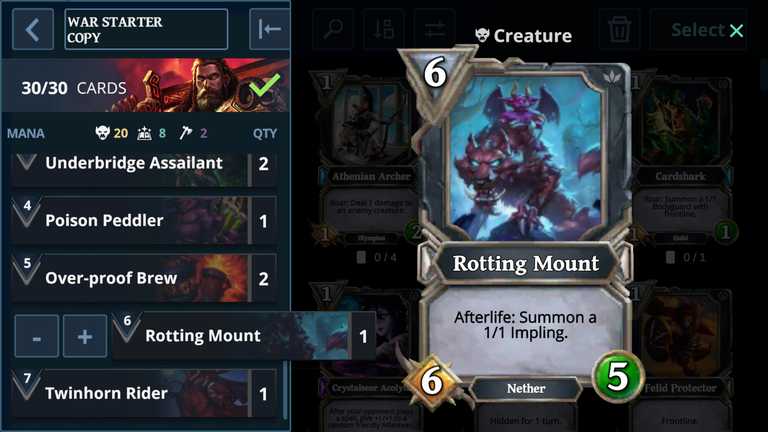Close the Select mode with X

coord(736,30)
